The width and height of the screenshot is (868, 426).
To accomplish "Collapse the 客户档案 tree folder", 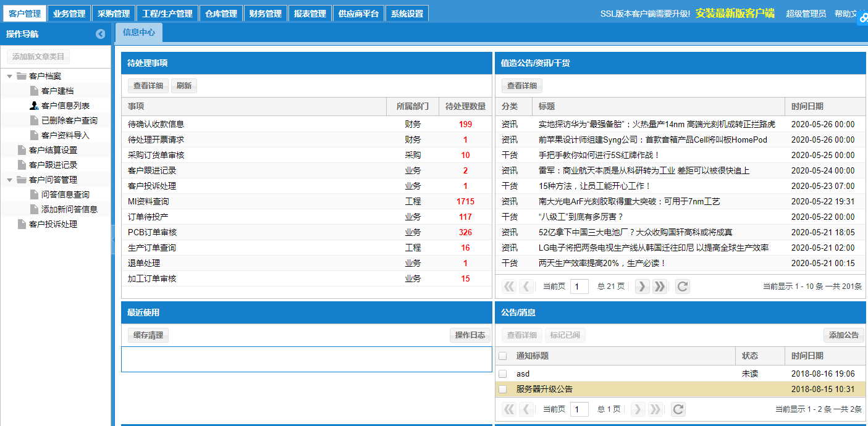I will coord(10,76).
